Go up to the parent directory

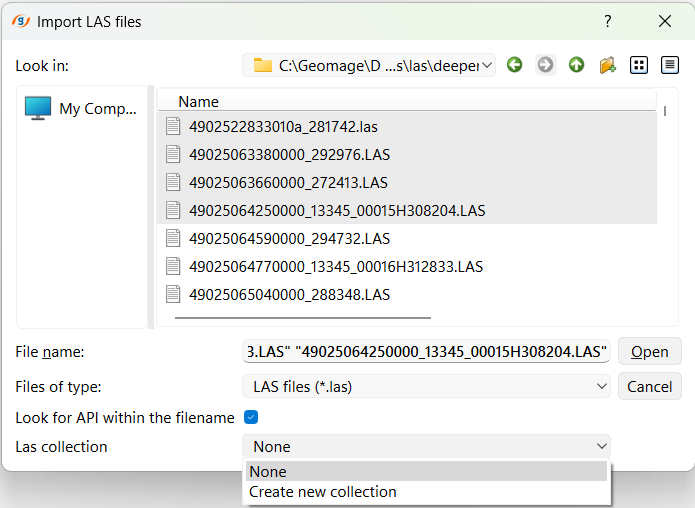[577, 65]
